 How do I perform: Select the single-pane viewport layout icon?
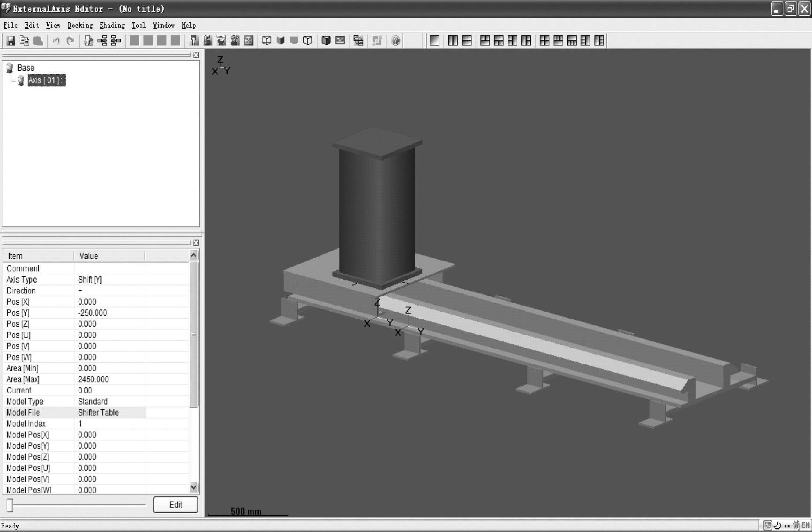point(435,41)
